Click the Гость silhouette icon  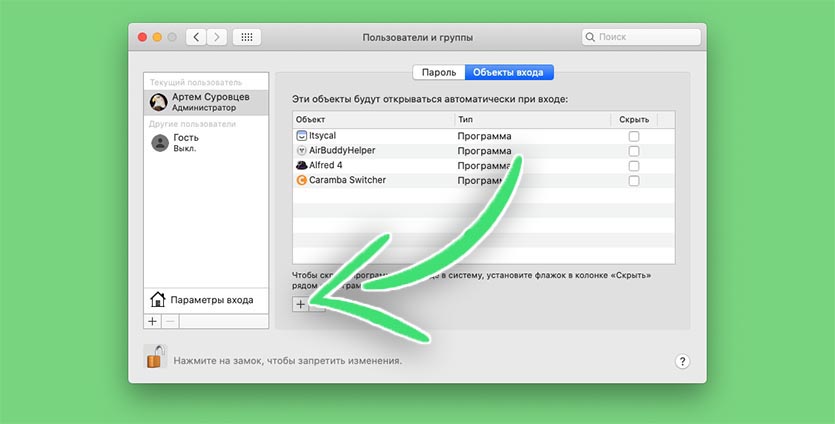coord(160,143)
